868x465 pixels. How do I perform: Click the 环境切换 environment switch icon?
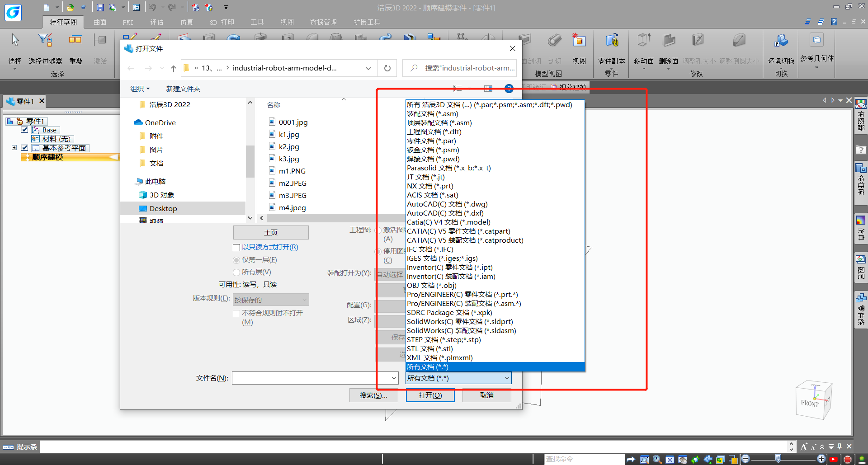point(781,41)
